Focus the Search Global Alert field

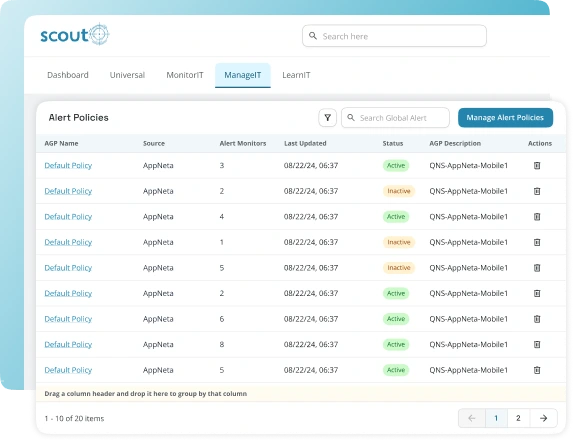[x=395, y=118]
